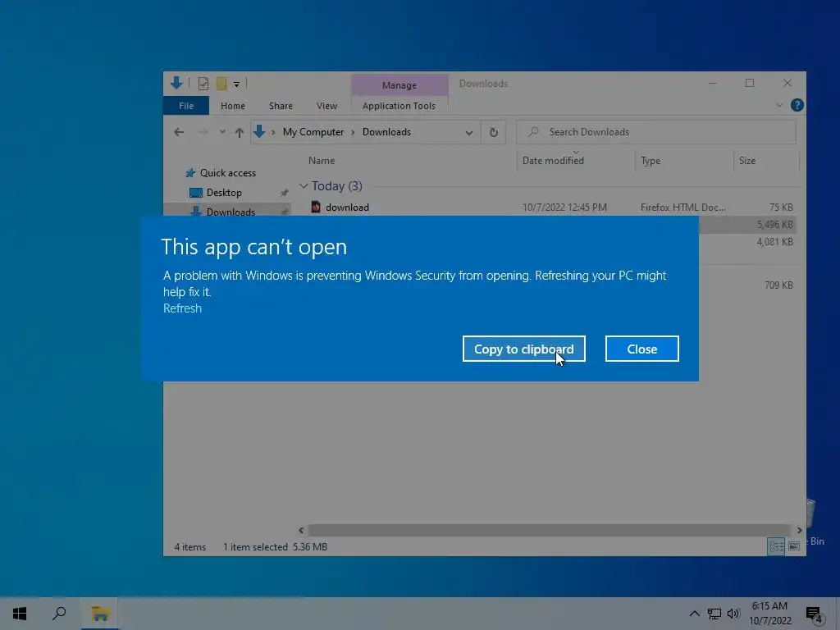Click the forward navigation arrow
840x630 pixels.
203,132
